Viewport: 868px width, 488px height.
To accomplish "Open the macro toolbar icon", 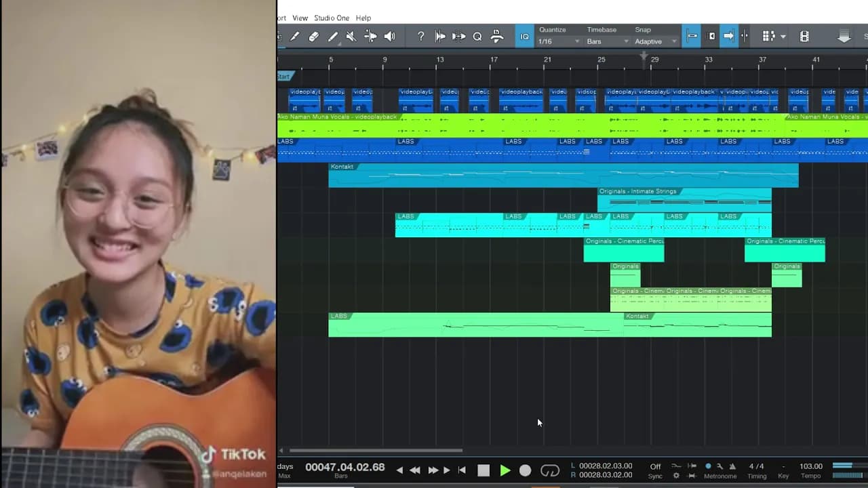I will [497, 37].
